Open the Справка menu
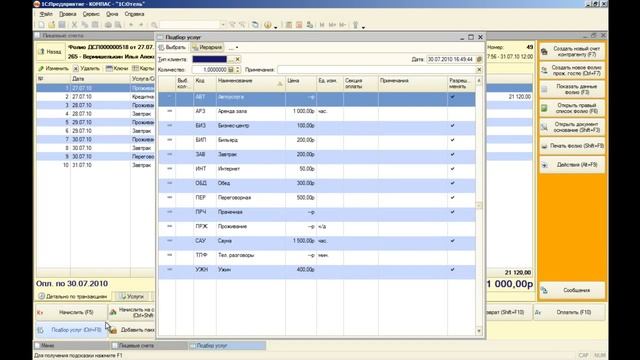Screen dimensions: 640x360 [134, 14]
